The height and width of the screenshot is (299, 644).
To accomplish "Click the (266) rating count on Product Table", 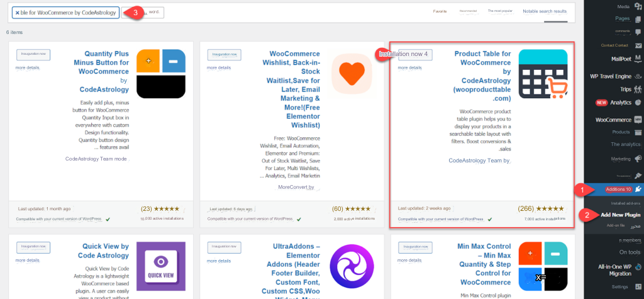I will click(x=526, y=209).
